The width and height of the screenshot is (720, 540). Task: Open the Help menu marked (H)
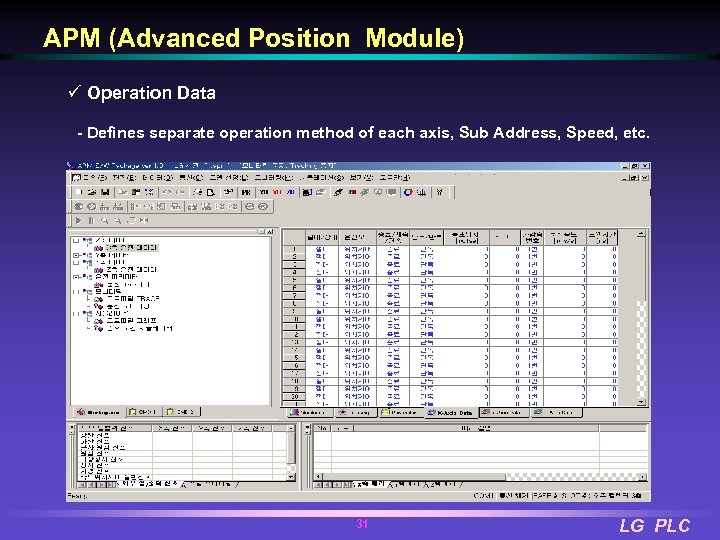tap(394, 178)
